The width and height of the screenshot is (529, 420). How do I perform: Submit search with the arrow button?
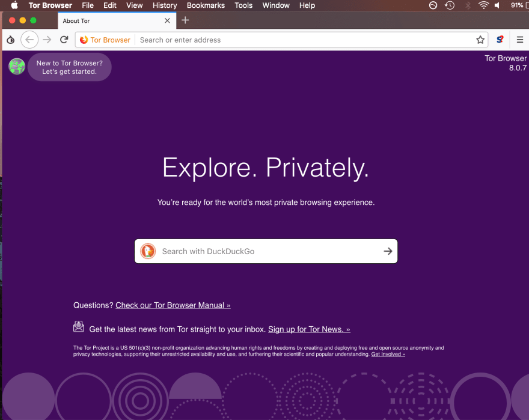[388, 251]
